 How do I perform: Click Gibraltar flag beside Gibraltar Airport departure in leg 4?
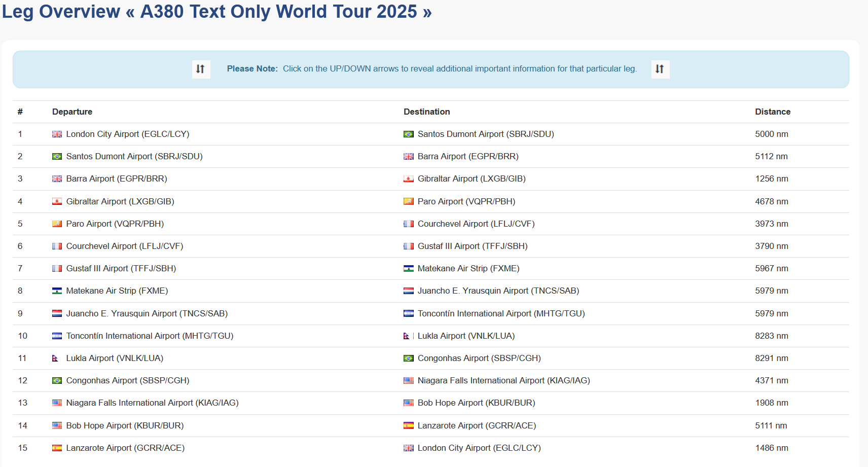(57, 202)
